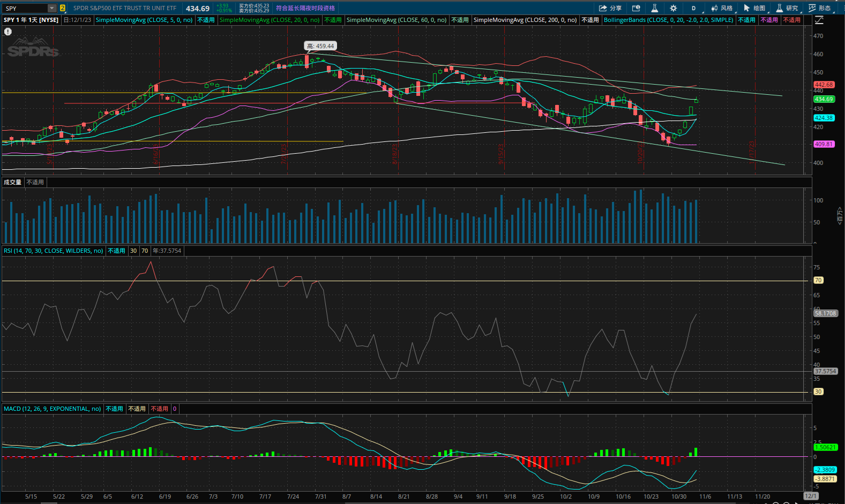Click the MACD (12, 26, 9, EXPONENTIAL, no) label

(x=52, y=409)
